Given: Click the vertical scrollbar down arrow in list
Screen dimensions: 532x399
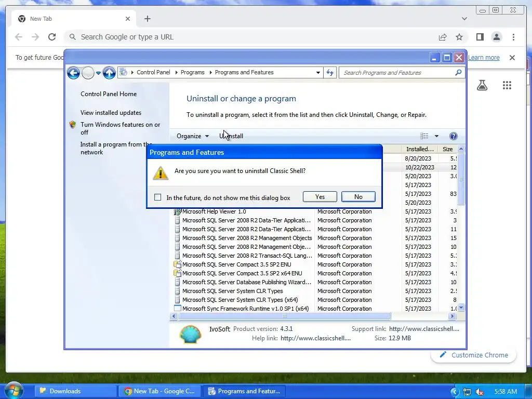Looking at the screenshot, I should tap(461, 308).
